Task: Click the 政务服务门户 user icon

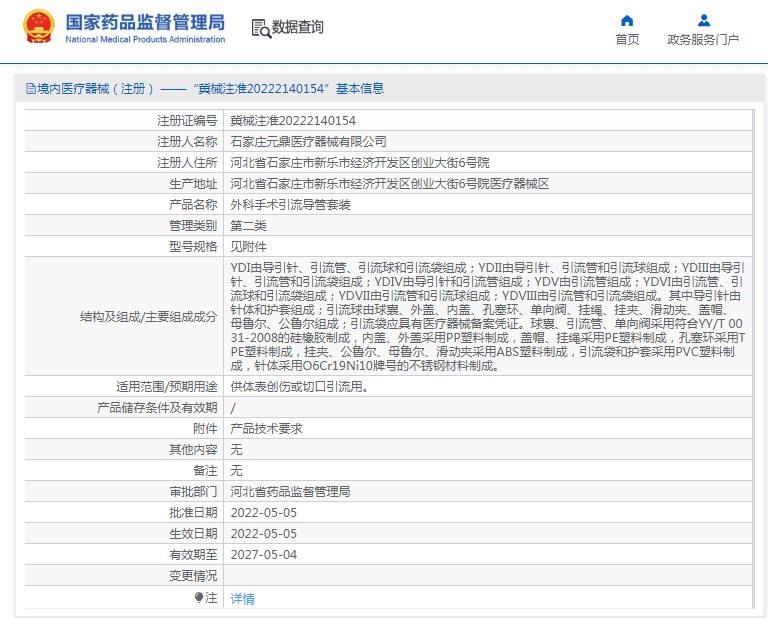Action: pos(704,21)
